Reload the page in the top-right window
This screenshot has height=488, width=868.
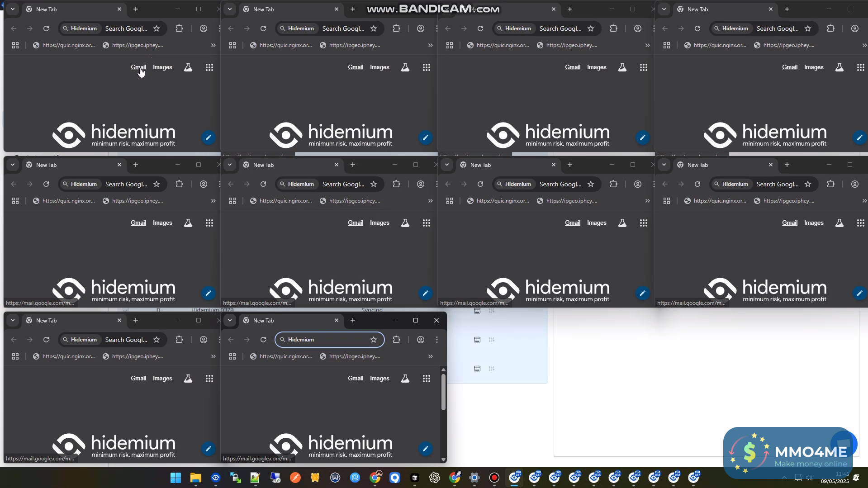(x=697, y=28)
